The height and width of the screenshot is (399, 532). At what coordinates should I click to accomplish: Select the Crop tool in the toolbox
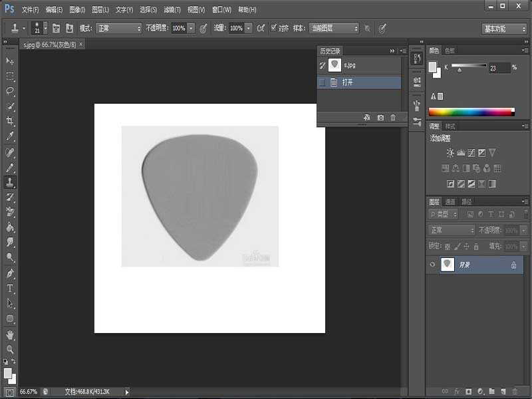coord(10,121)
